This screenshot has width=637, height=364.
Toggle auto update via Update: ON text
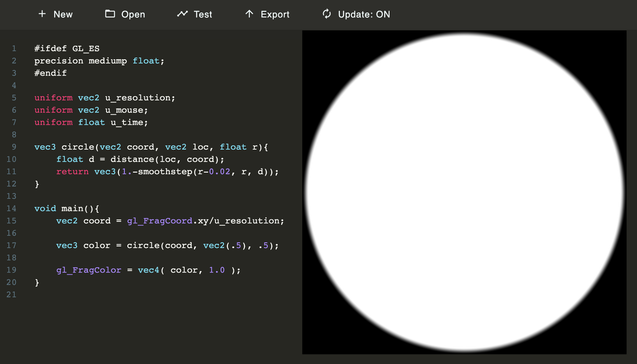tap(364, 14)
